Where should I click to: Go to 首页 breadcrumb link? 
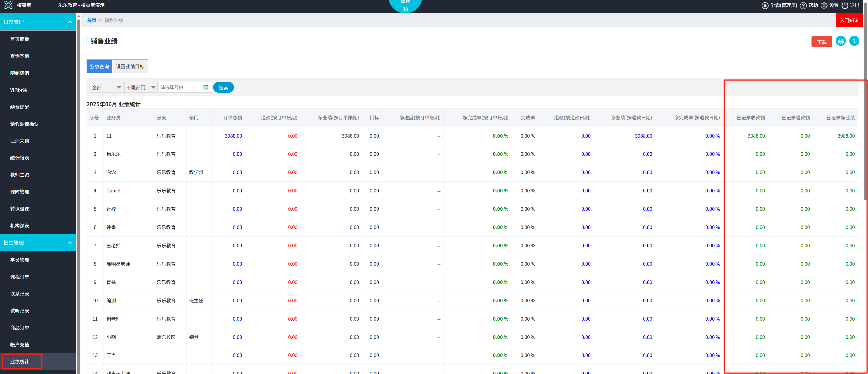92,20
